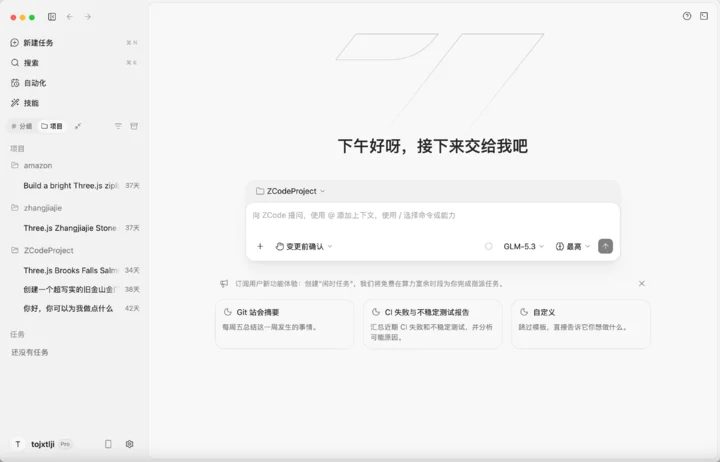Open task '创建一个超写实的旧金山金门'

[73, 289]
